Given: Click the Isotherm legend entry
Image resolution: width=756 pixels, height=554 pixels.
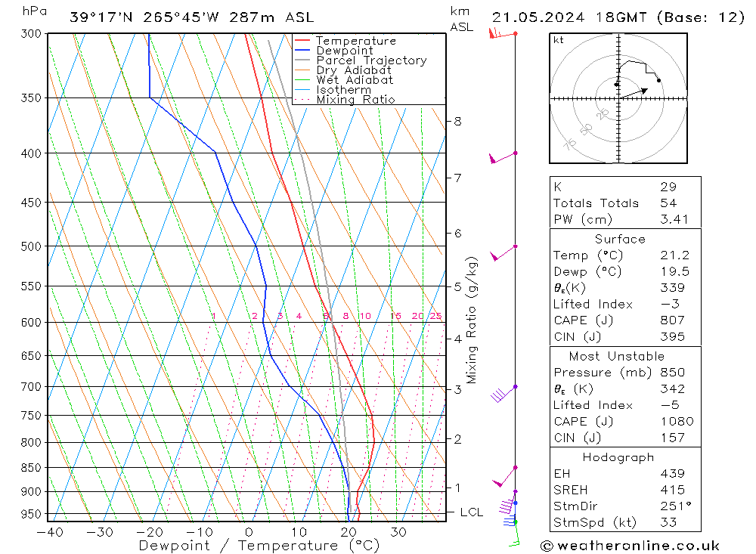Looking at the screenshot, I should coord(344,90).
